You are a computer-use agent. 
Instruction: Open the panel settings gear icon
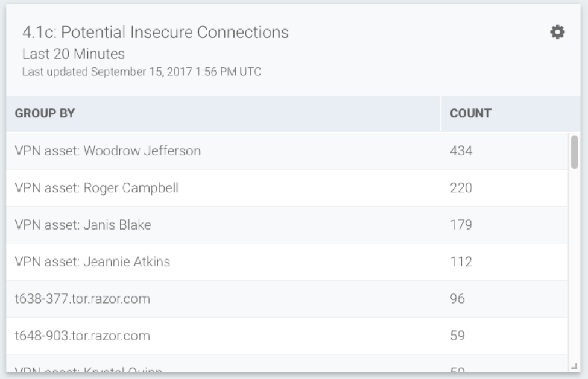[x=558, y=33]
